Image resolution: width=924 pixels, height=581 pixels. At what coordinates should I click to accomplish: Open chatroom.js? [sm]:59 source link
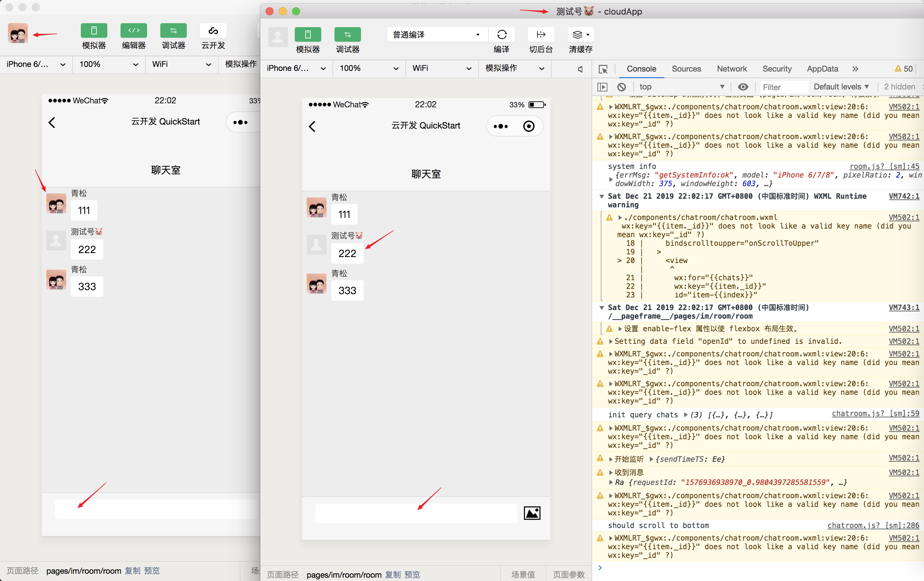[875, 413]
